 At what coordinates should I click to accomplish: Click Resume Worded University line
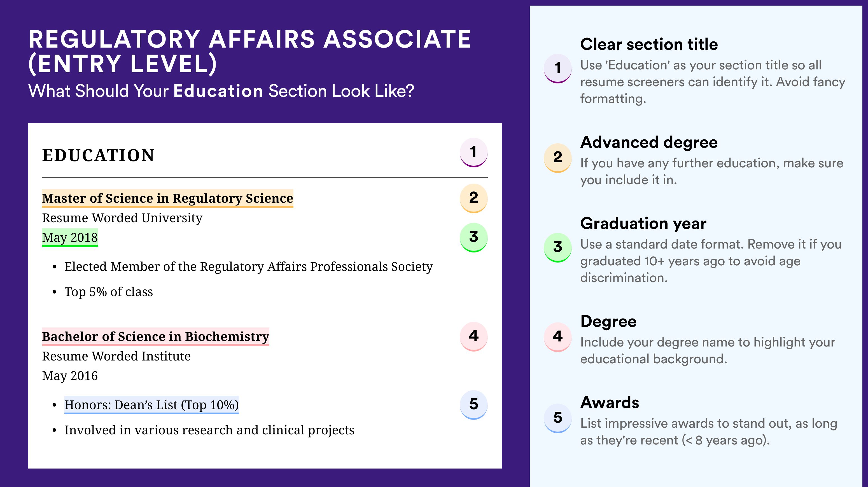(x=122, y=218)
